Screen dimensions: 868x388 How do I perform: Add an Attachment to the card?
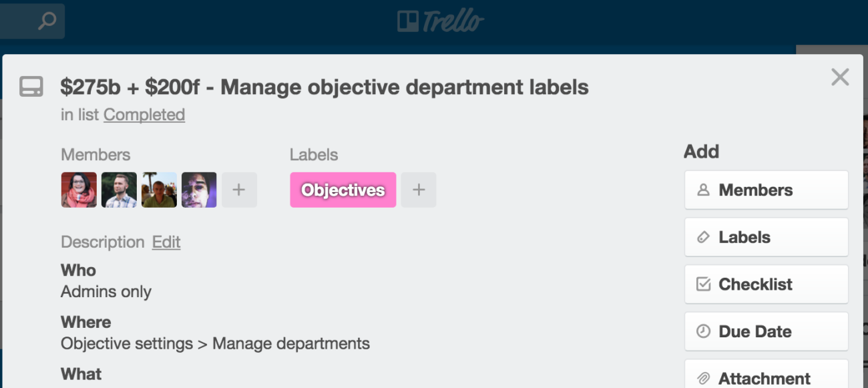tap(766, 377)
